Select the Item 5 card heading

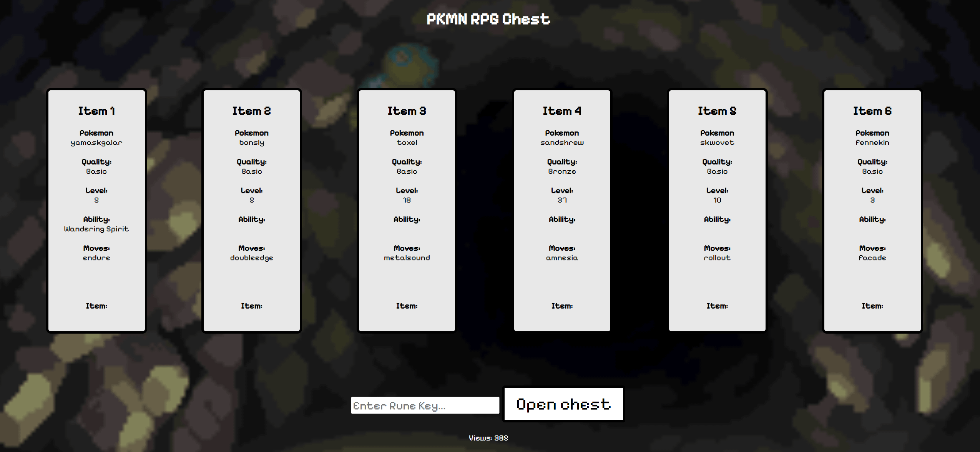(x=717, y=111)
